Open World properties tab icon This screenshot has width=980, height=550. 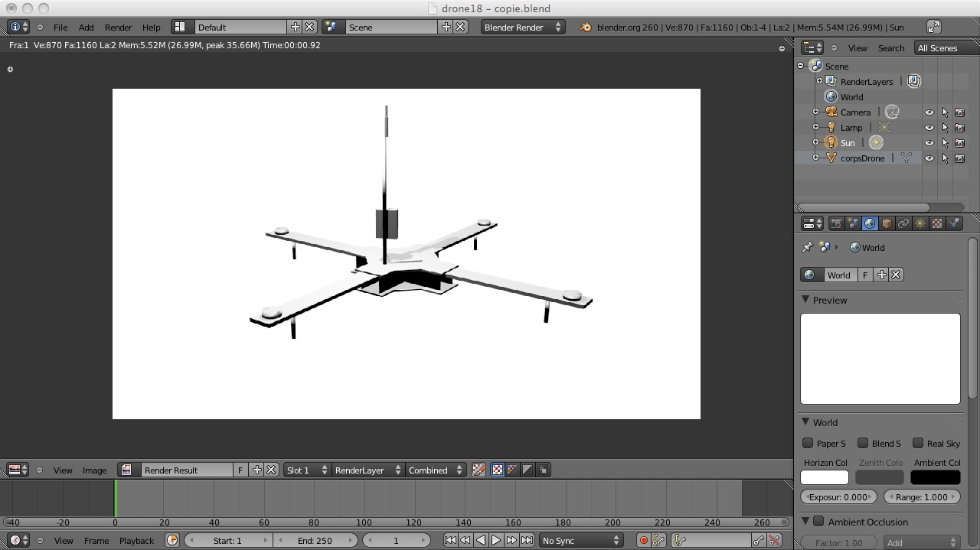click(870, 223)
